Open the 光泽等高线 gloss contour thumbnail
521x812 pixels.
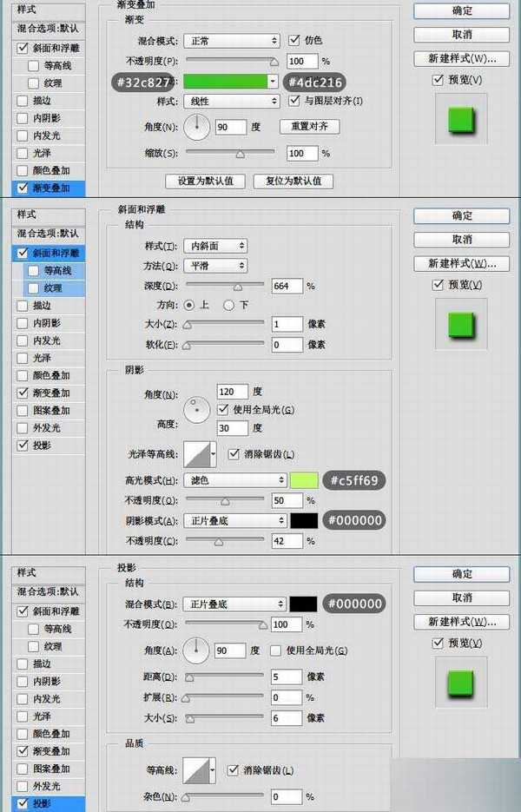(201, 453)
